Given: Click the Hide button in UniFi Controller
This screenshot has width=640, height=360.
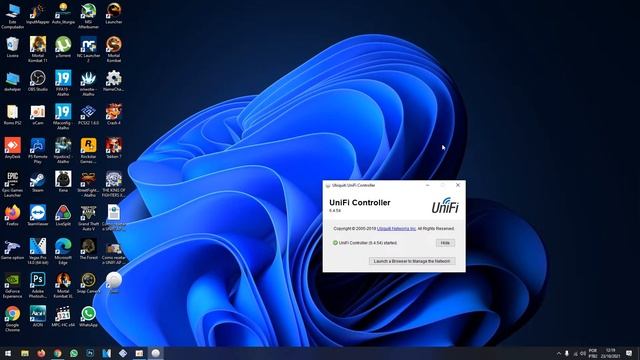Looking at the screenshot, I should pos(445,243).
